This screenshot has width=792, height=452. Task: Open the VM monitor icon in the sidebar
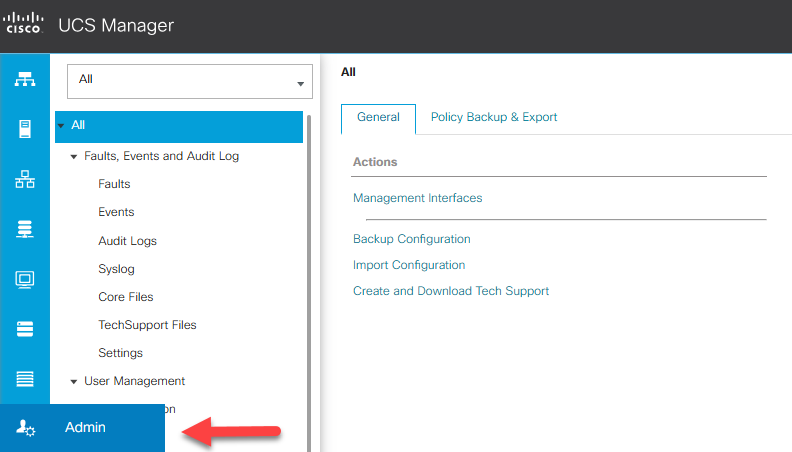(25, 279)
